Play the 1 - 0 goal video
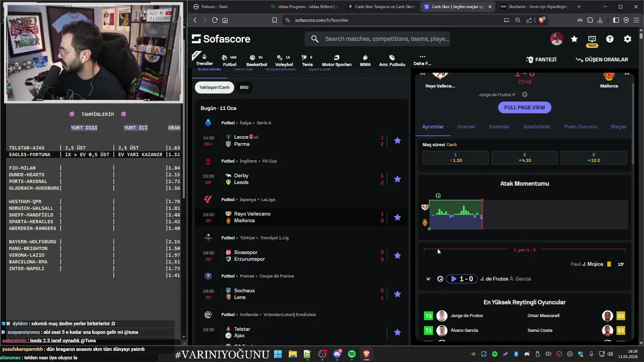 pyautogui.click(x=462, y=279)
